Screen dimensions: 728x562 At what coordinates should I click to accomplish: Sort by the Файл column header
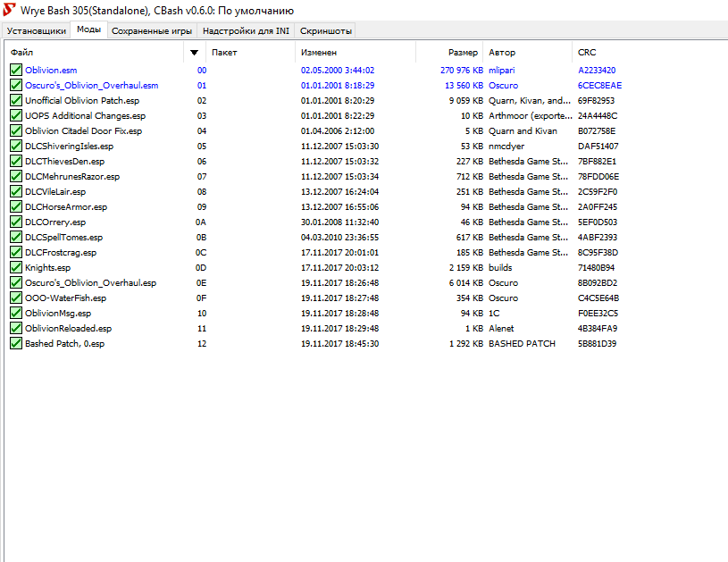[x=96, y=52]
